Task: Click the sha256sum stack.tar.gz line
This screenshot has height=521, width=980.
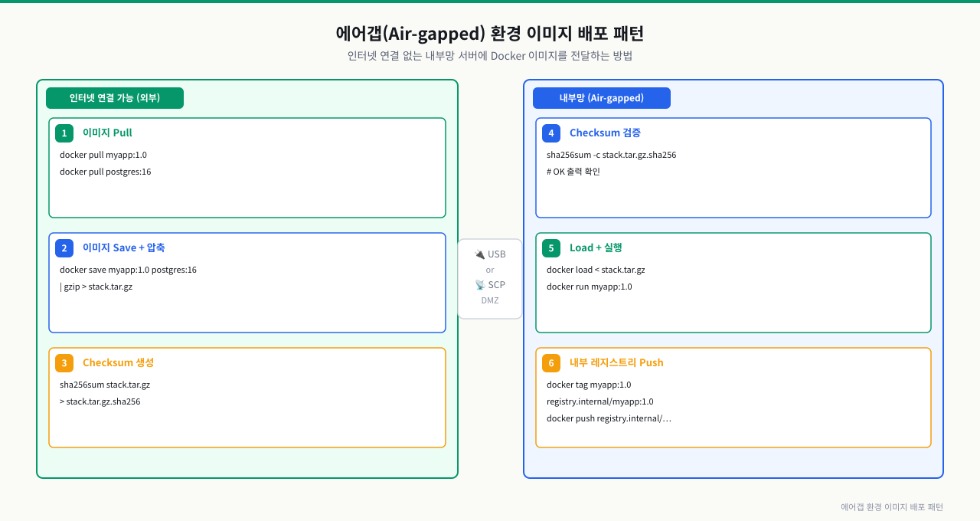Action: 105,385
